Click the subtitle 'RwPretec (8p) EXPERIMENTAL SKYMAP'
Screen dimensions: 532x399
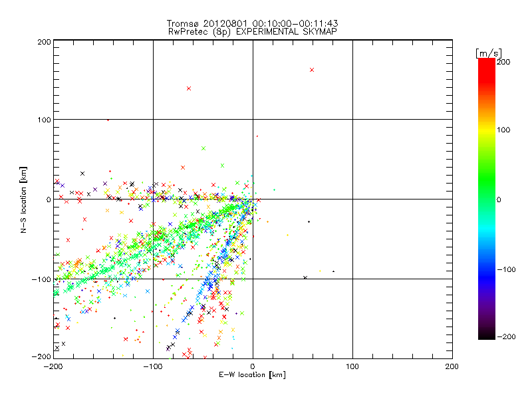[x=253, y=32]
